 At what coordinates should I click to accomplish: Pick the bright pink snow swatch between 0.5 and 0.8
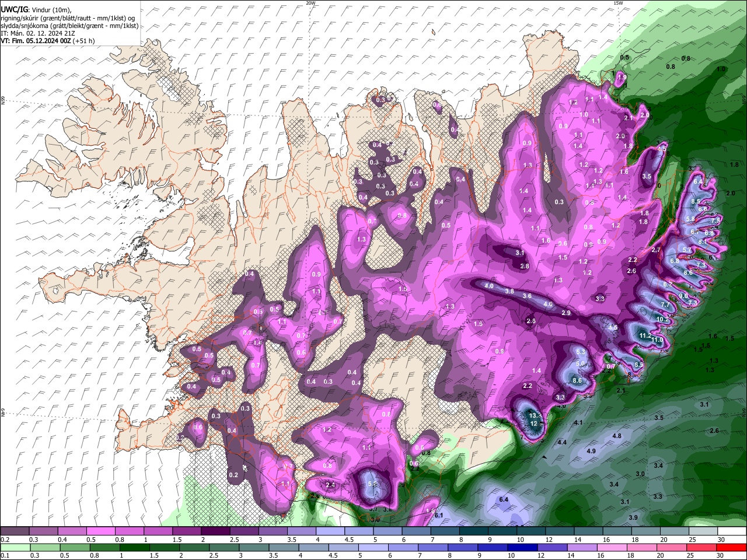tap(101, 531)
